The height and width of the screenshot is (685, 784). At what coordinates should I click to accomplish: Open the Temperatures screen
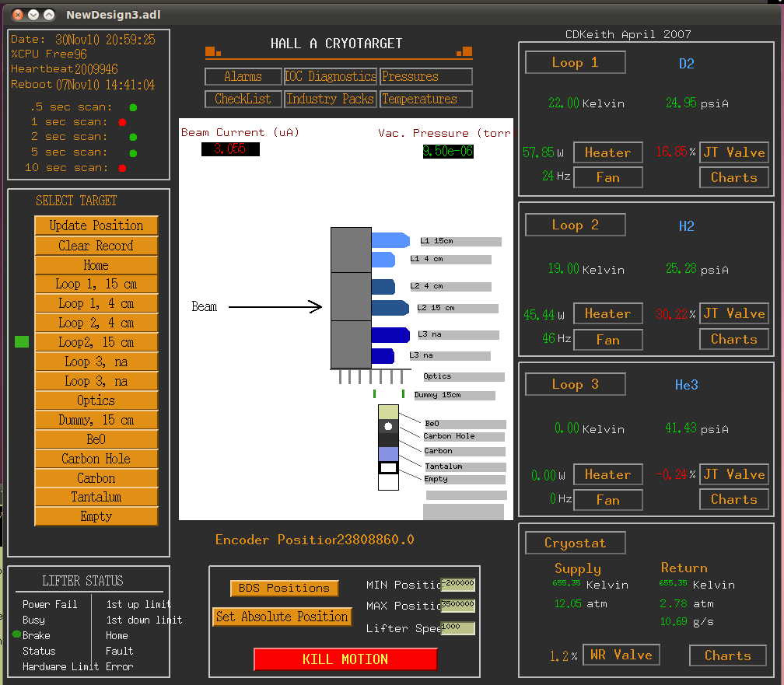[426, 99]
